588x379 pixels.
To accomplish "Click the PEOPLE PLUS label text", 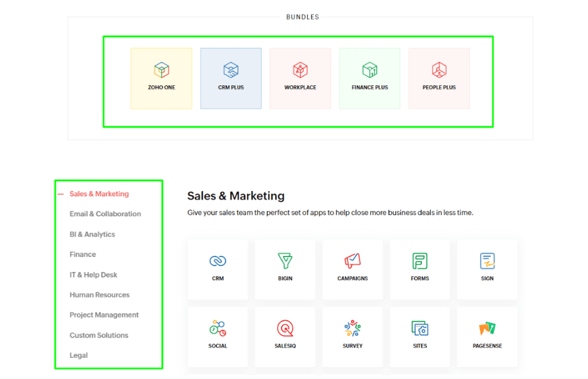I will pos(439,88).
